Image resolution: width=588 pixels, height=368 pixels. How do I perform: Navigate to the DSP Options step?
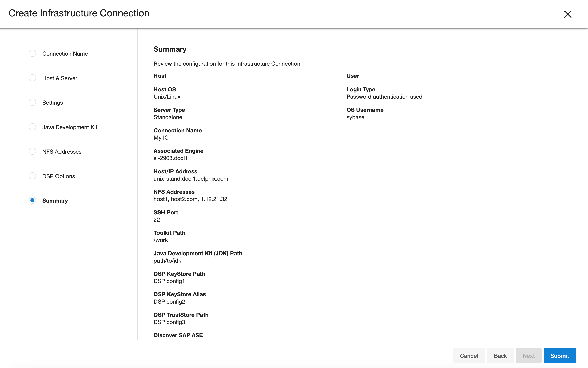[58, 176]
